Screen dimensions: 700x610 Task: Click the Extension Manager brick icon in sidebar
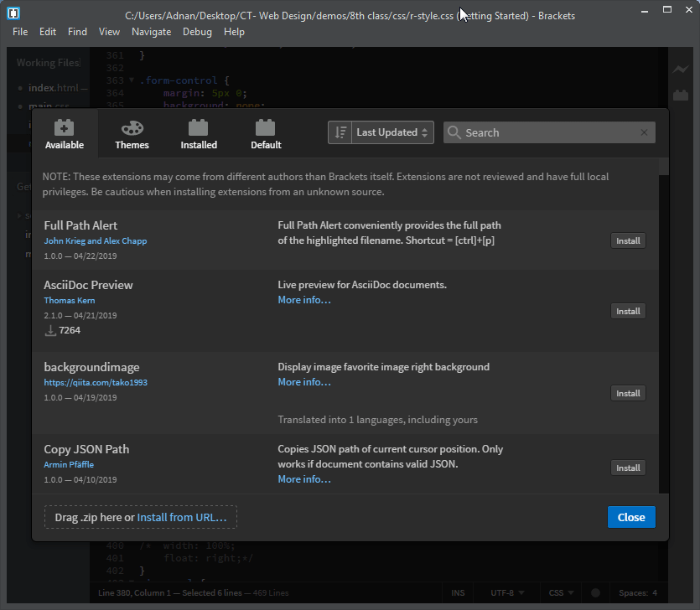pyautogui.click(x=681, y=95)
